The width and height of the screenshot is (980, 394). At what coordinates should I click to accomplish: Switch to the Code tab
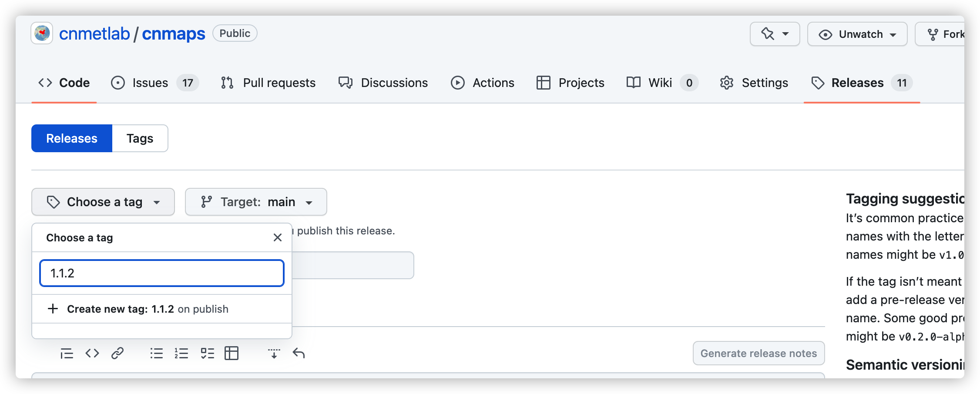pos(64,83)
